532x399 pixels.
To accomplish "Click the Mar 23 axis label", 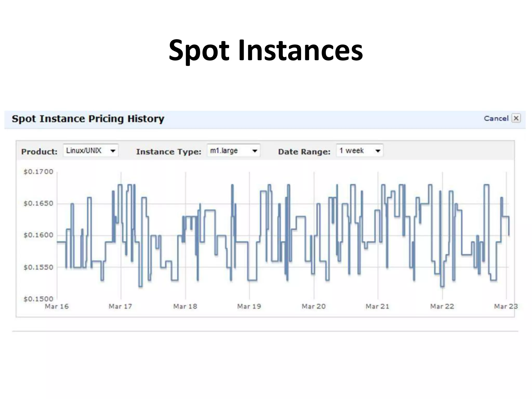I will coord(506,307).
